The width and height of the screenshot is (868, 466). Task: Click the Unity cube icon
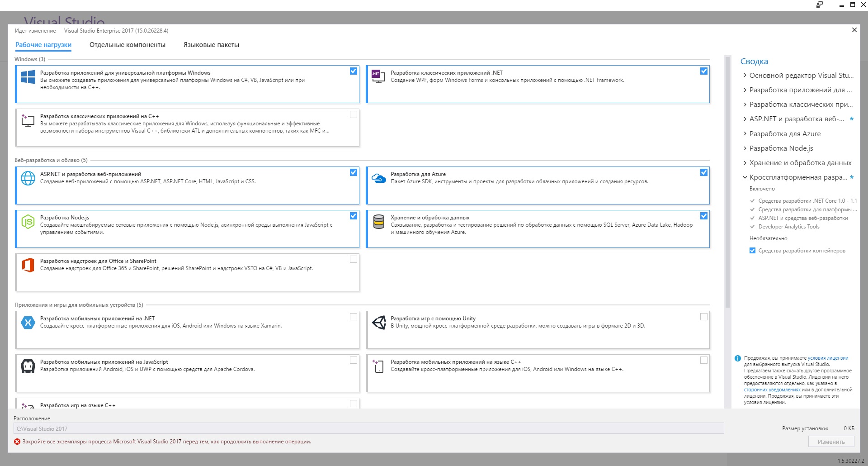tap(378, 323)
